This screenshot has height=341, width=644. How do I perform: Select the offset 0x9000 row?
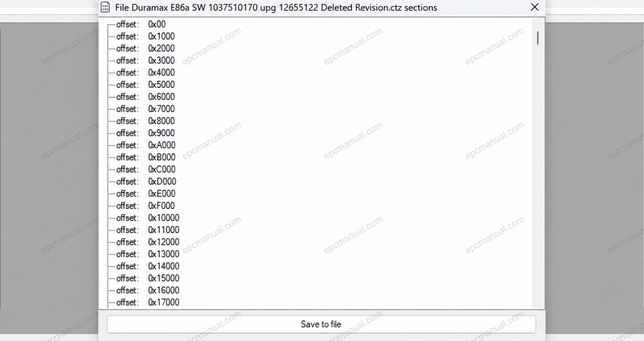(145, 133)
